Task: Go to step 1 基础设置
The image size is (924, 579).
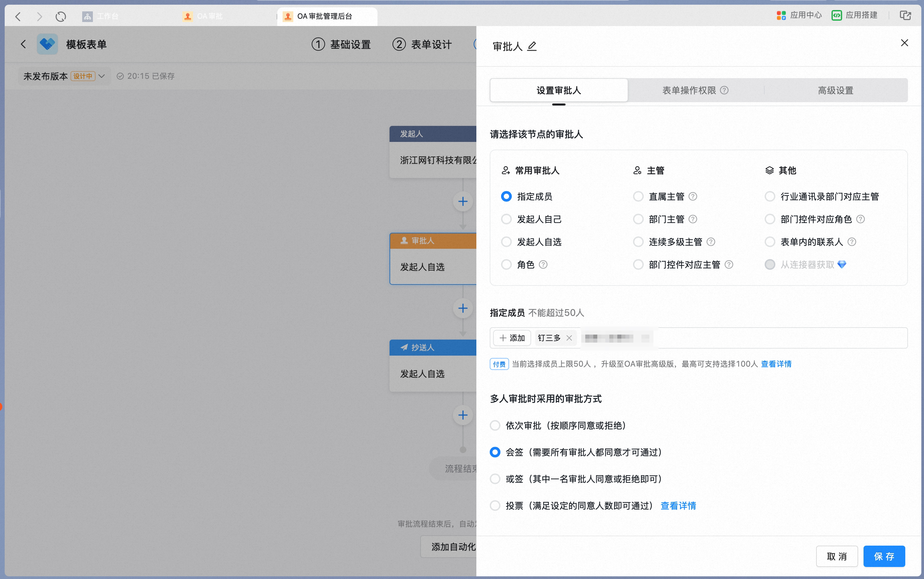Action: click(x=341, y=44)
